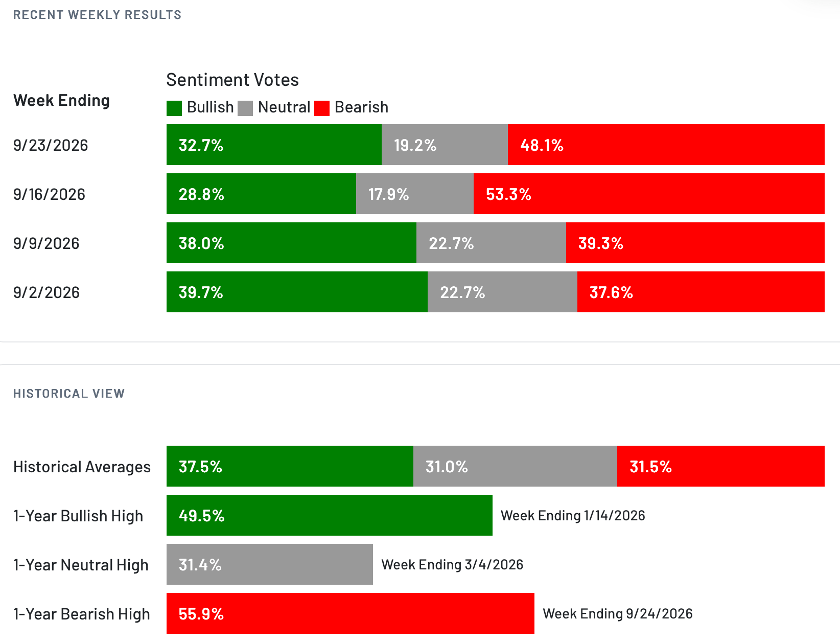Click the 17.9% neutral bar segment
This screenshot has height=643, width=840.
[x=415, y=194]
